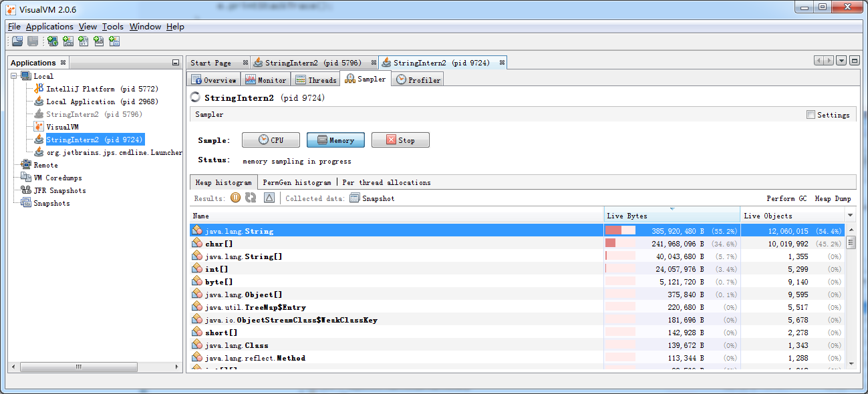Image resolution: width=868 pixels, height=394 pixels.
Task: Click the Snapshots node icon
Action: click(x=26, y=203)
